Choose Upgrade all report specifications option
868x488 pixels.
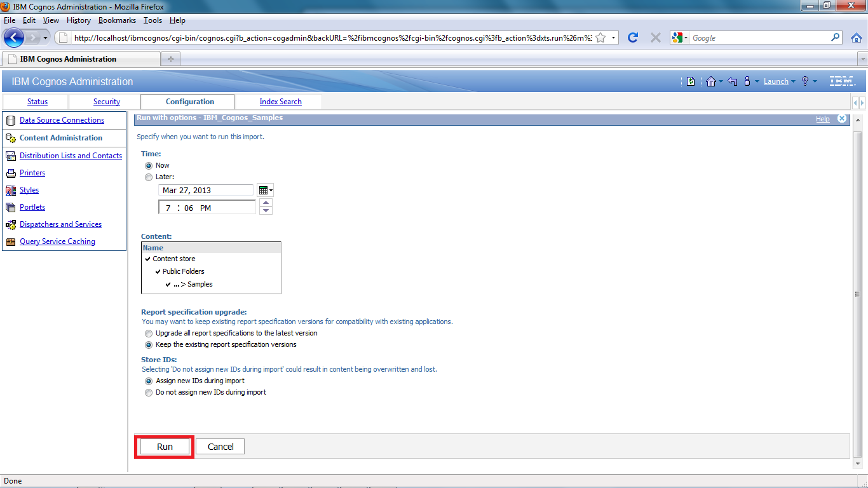pos(149,333)
